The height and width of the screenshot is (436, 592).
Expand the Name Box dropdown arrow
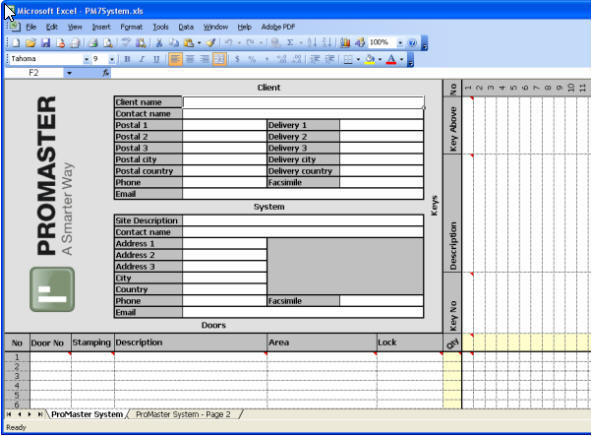pyautogui.click(x=69, y=73)
